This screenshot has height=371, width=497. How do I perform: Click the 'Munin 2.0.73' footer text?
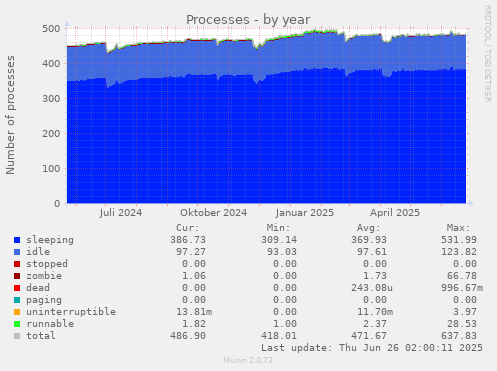tap(248, 360)
